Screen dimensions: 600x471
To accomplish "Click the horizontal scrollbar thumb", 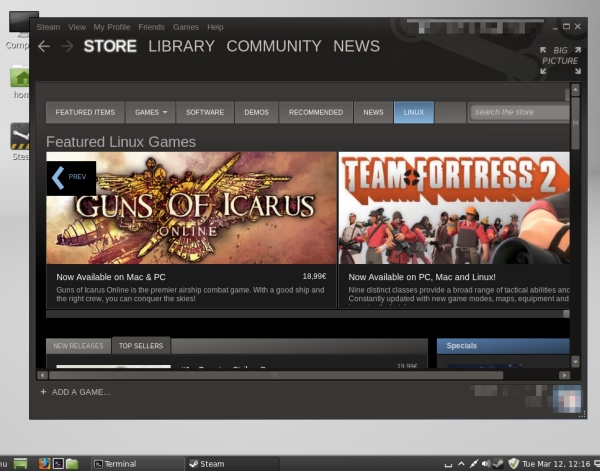I will pos(276,375).
